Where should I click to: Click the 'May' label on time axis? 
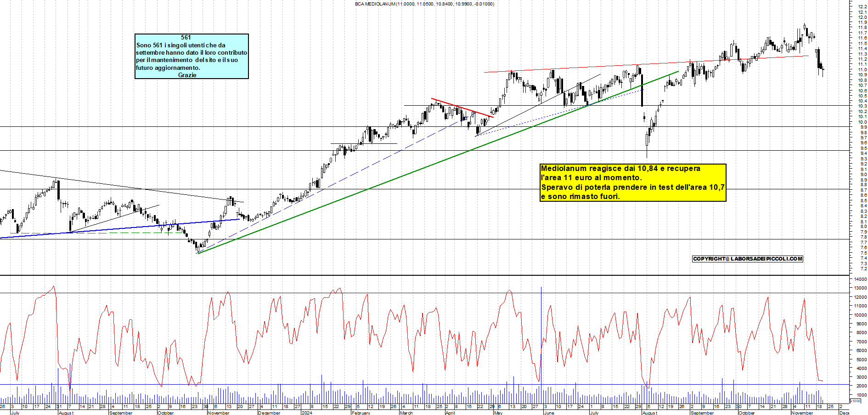click(x=498, y=413)
